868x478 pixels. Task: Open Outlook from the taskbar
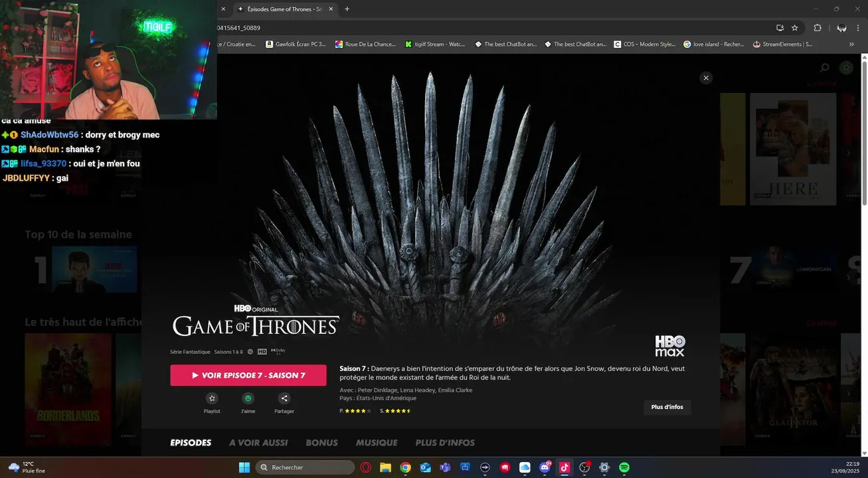425,467
